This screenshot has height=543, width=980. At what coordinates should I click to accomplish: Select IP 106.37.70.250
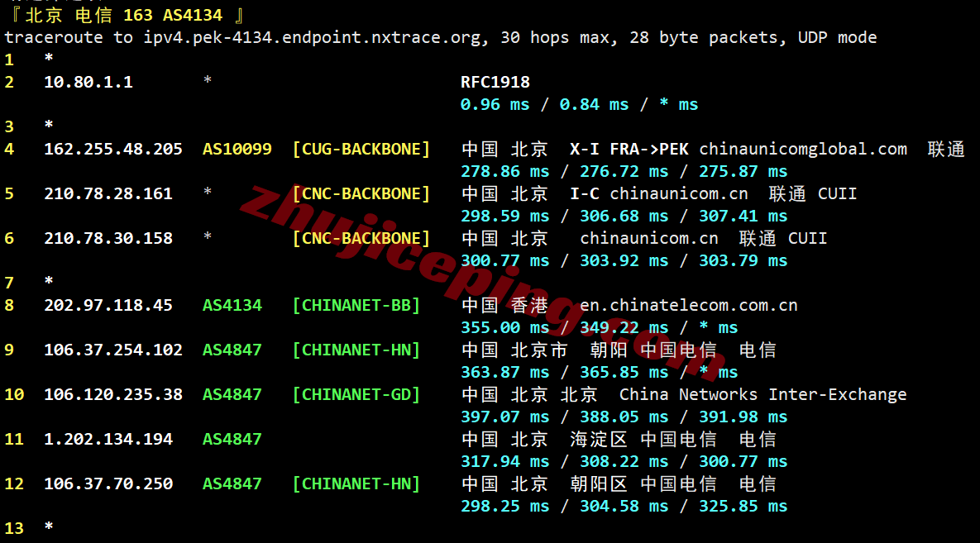pyautogui.click(x=108, y=484)
